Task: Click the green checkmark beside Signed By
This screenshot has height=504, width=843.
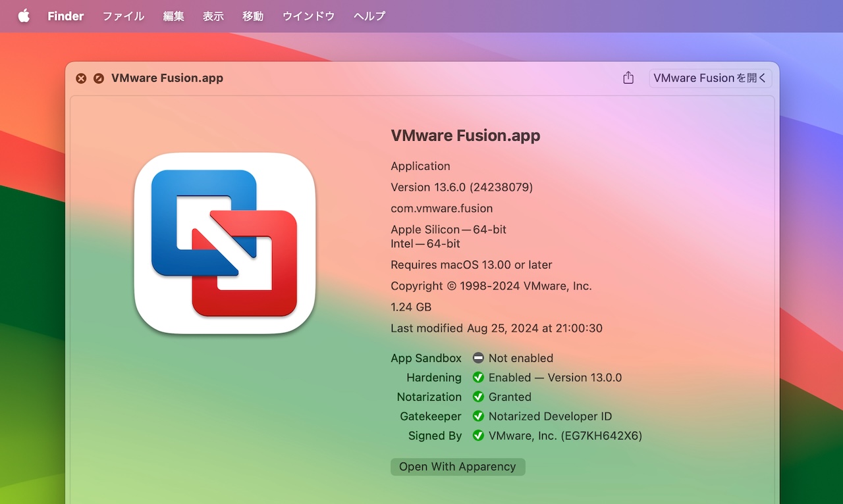Action: pos(478,436)
